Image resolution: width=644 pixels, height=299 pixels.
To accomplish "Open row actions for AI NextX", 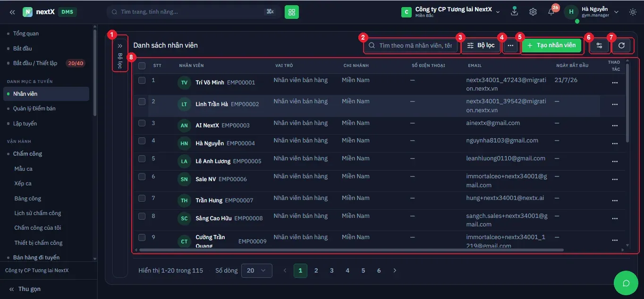I will point(614,125).
